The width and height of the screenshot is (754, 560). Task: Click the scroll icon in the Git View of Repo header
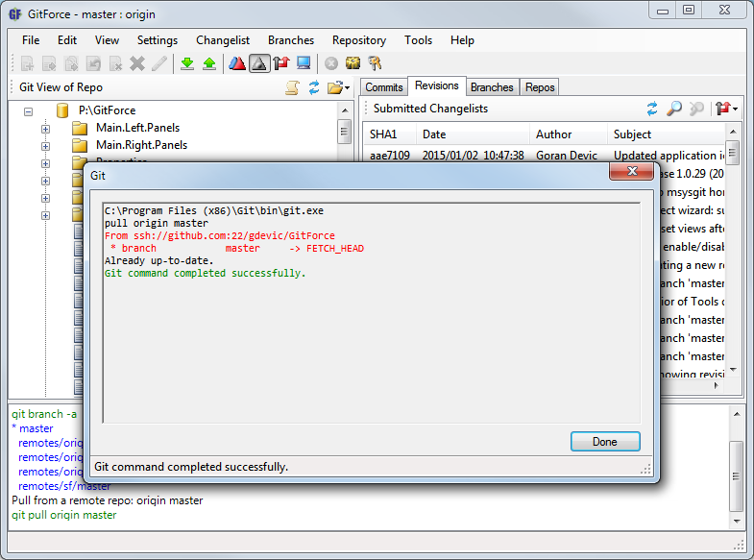tap(292, 87)
